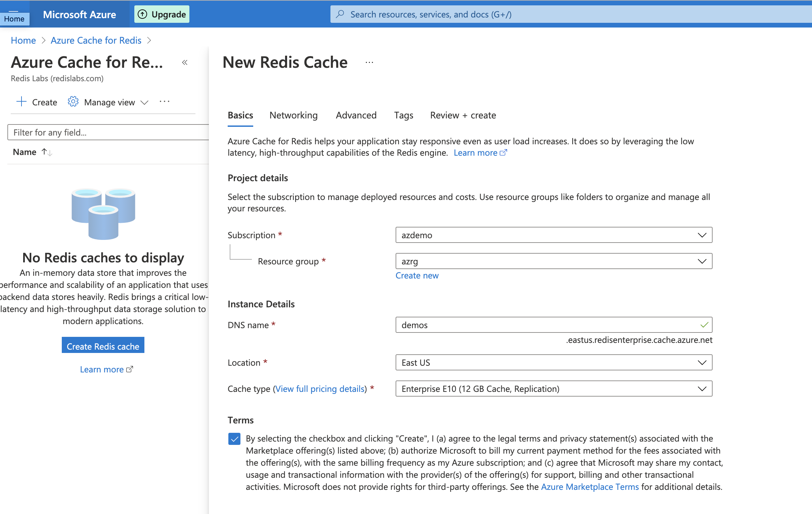Click Azure Cache for Redis breadcrumb
Screen dimensions: 812x514
[96, 40]
